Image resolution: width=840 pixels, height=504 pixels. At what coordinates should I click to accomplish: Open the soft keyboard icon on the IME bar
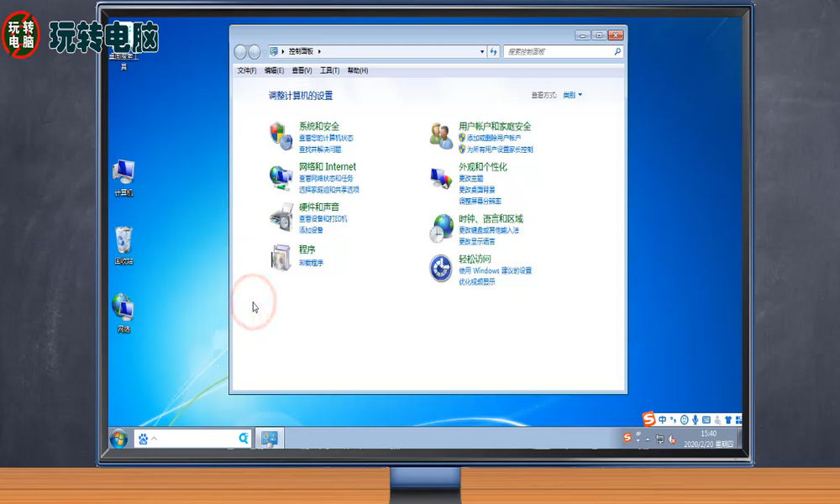tap(706, 420)
